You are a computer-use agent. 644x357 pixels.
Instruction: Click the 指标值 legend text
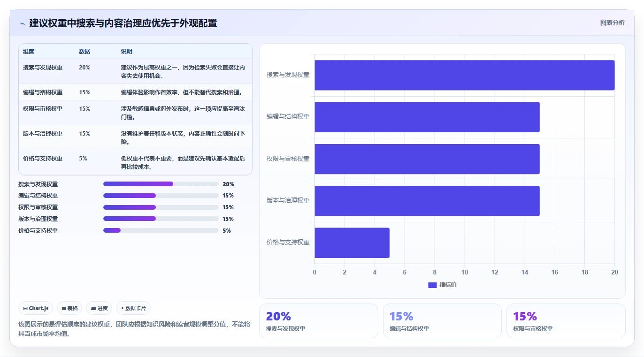[448, 285]
